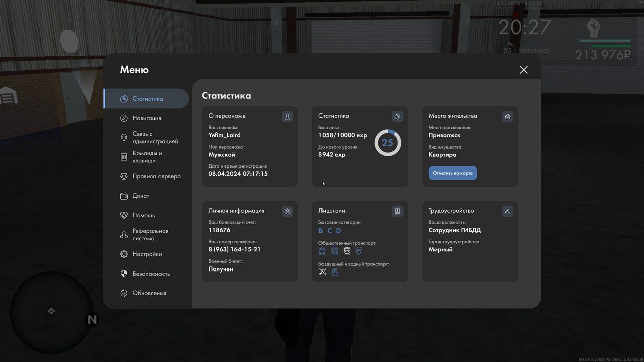Close the Меню window with X
Image resolution: width=644 pixels, height=362 pixels.
524,70
